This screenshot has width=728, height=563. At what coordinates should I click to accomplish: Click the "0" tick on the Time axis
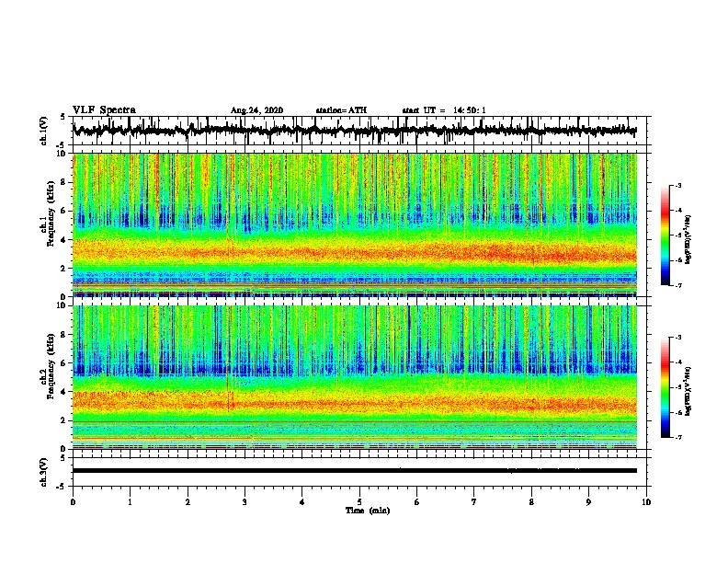click(x=73, y=502)
